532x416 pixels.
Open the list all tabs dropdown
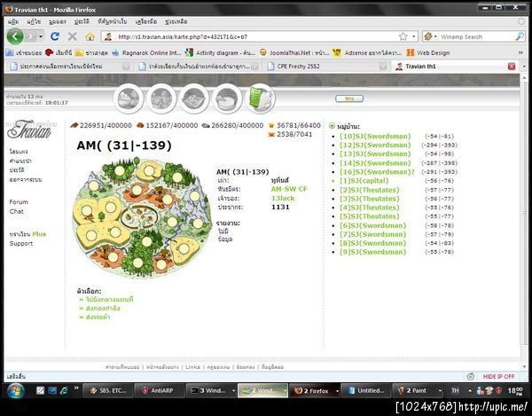[524, 67]
